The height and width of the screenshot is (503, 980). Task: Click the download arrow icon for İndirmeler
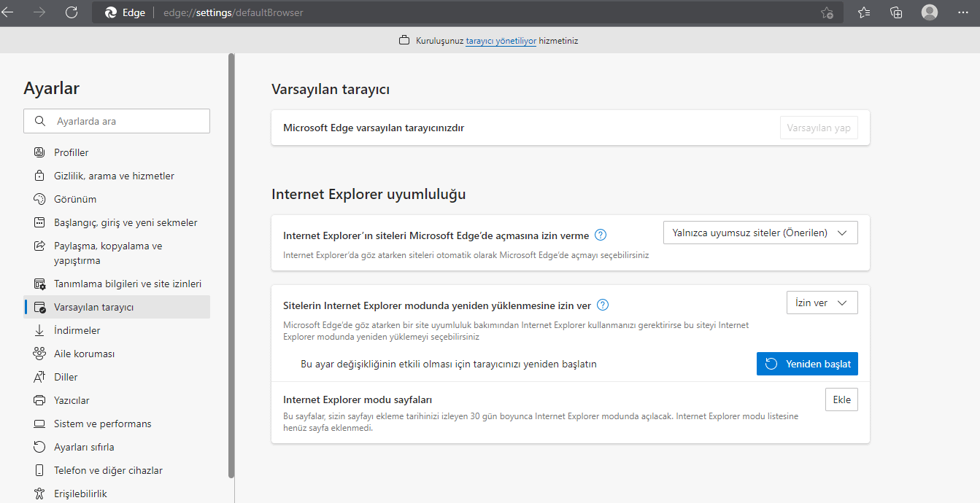tap(39, 330)
